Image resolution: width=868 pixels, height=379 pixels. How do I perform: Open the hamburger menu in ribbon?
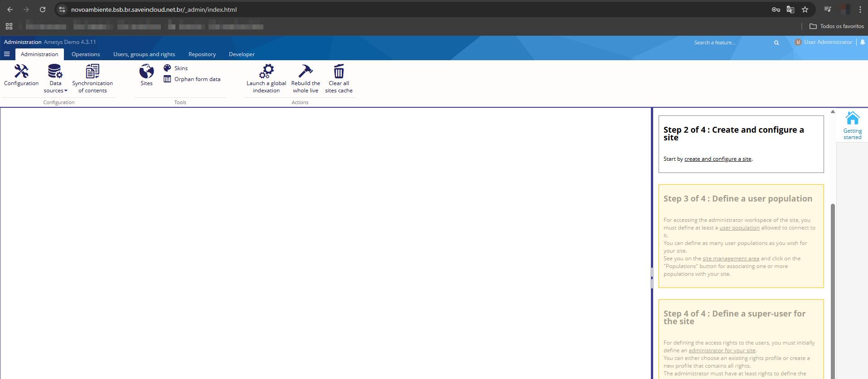coord(7,54)
